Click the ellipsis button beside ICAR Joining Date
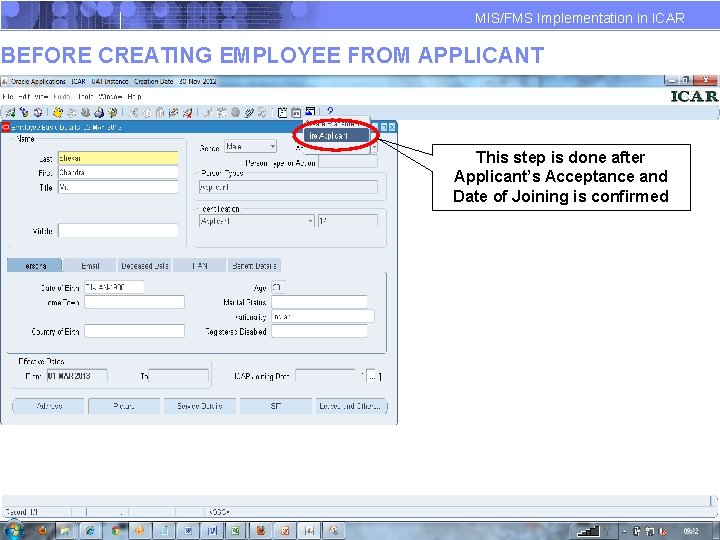The image size is (720, 540). (372, 376)
